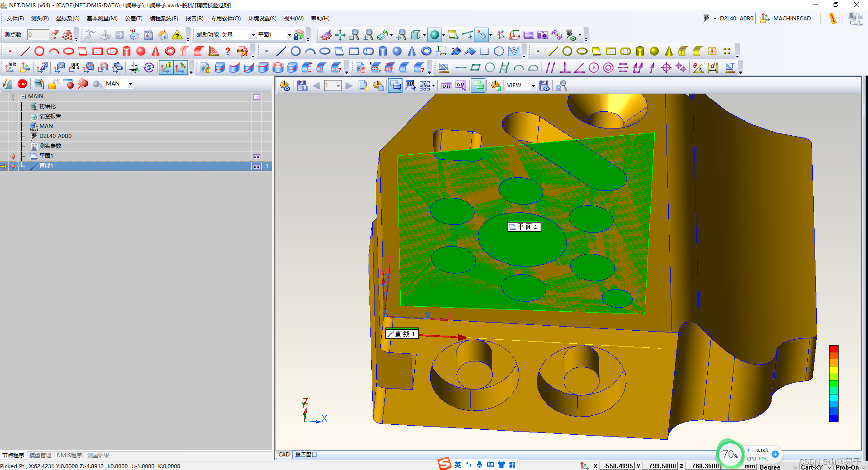Click the color scale legend bar
This screenshot has width=868, height=470.
pos(834,384)
